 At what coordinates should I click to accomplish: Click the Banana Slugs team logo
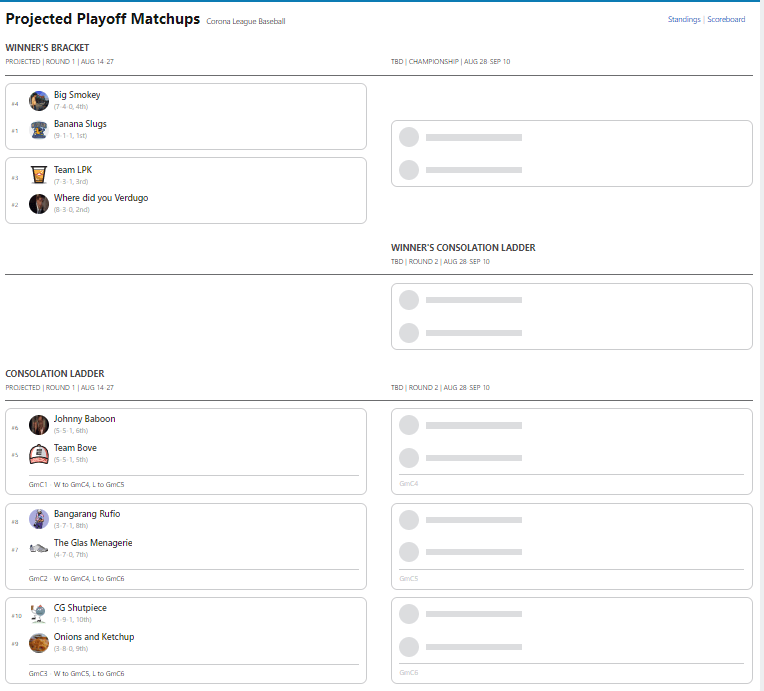point(39,129)
